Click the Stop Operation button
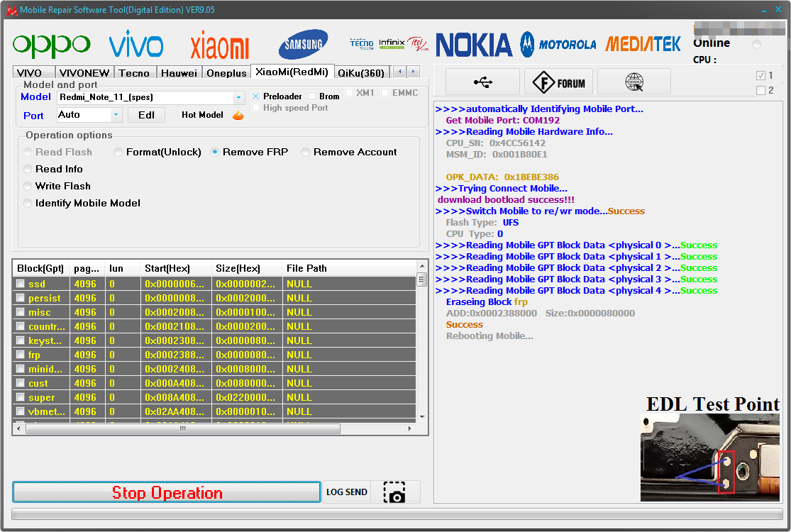791x532 pixels. 167,492
